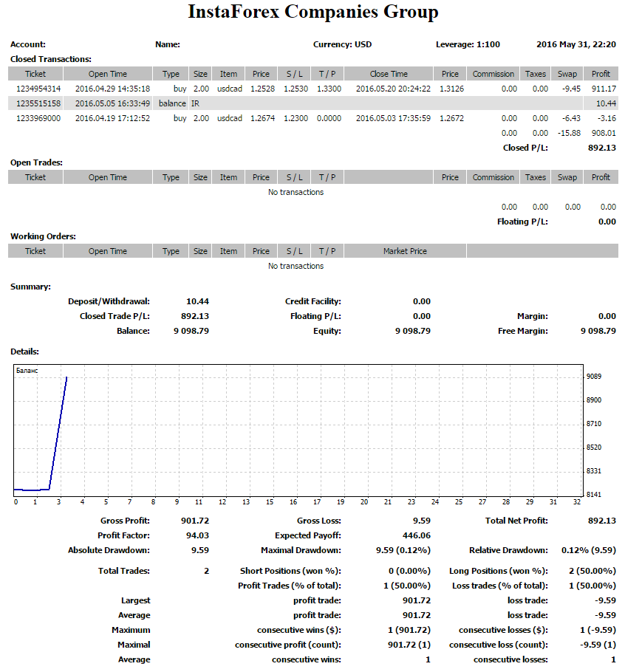
Task: Click open time 2016.04.29 14:35:18
Action: [x=113, y=89]
